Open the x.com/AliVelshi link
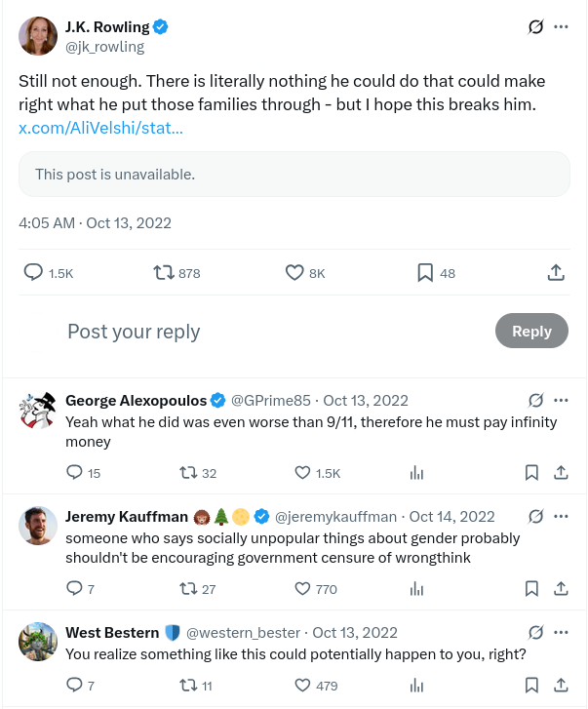This screenshot has width=588, height=709. [100, 128]
